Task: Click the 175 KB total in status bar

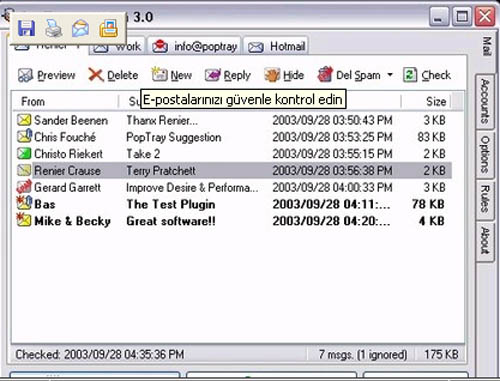Action: point(441,354)
